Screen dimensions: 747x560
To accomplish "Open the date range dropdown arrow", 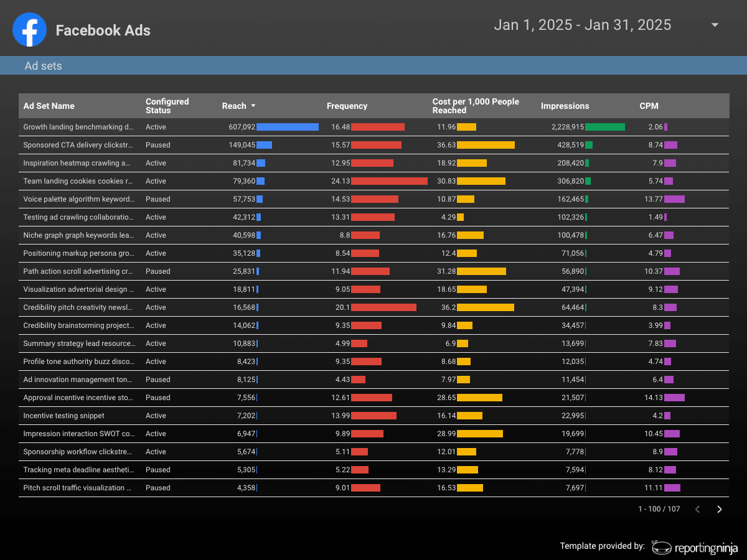I will [x=715, y=25].
